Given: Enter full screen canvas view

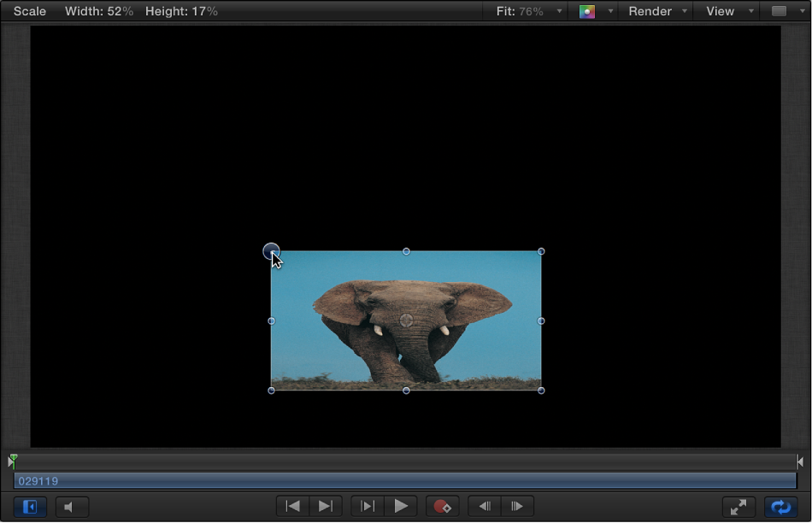Looking at the screenshot, I should [738, 506].
